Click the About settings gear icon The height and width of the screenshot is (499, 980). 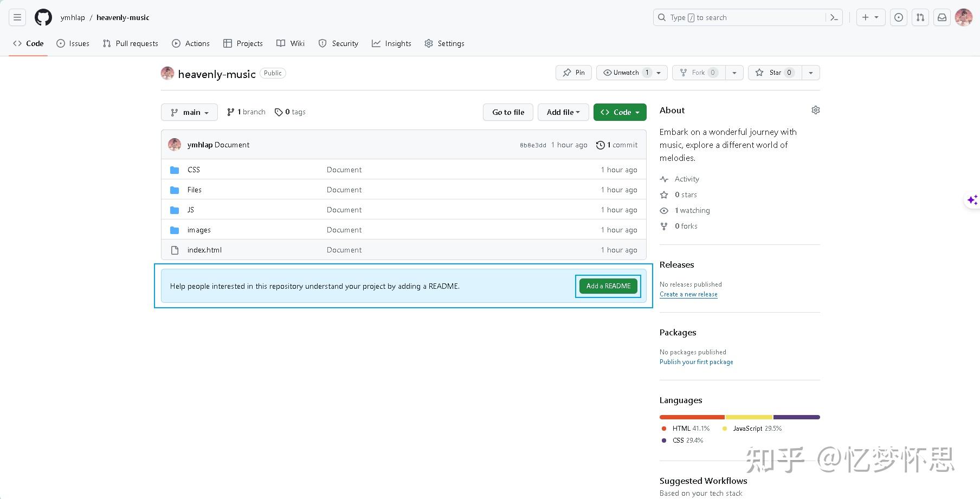815,110
